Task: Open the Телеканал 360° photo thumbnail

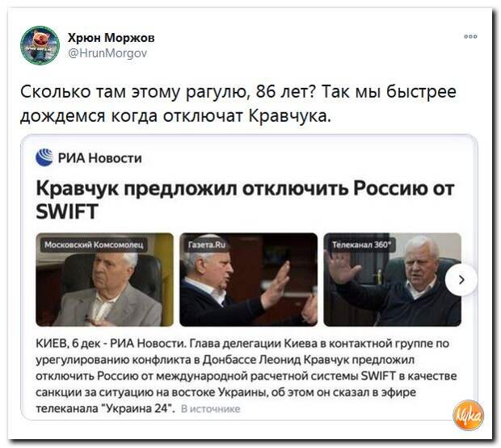Action: [392, 279]
